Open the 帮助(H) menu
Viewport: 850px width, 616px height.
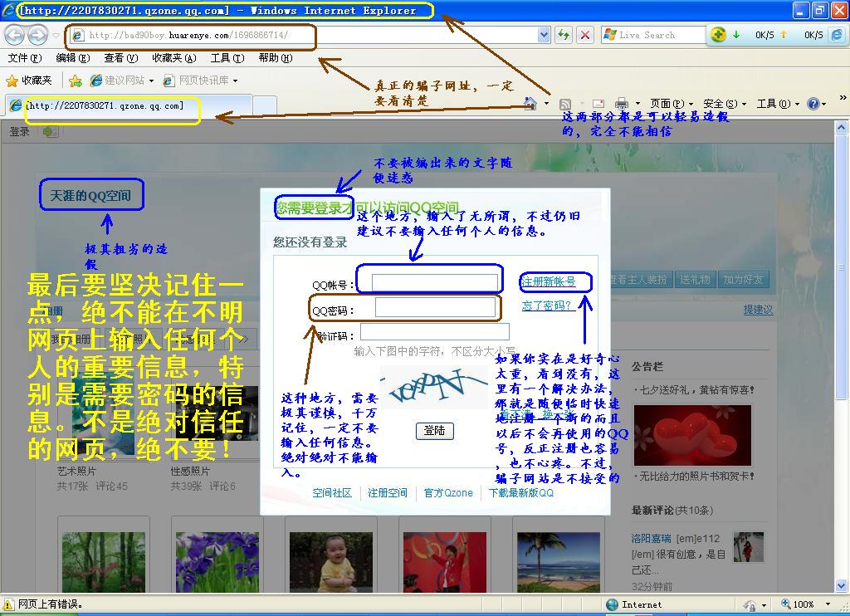(x=276, y=57)
